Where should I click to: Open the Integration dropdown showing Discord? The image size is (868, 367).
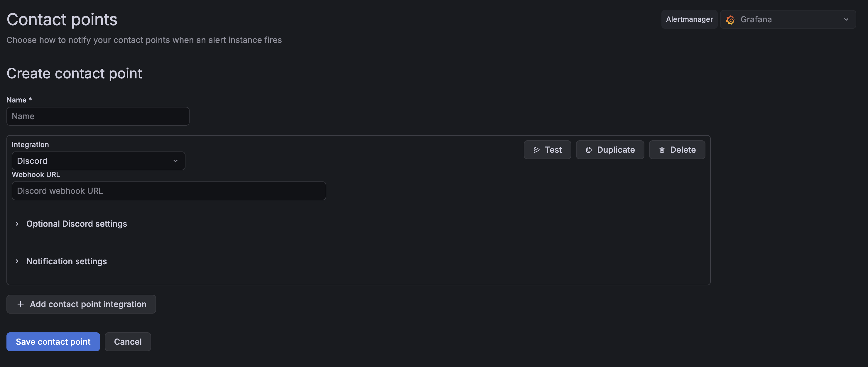(x=98, y=161)
